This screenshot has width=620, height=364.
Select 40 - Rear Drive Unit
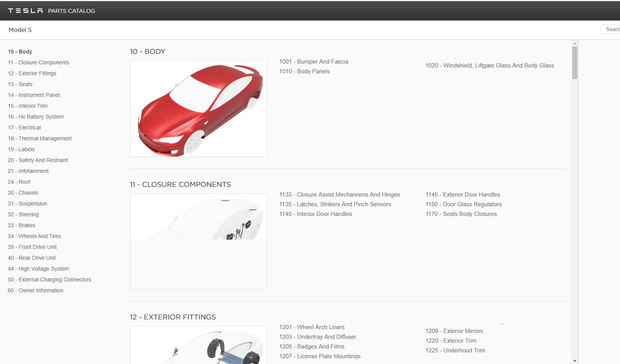pyautogui.click(x=32, y=258)
